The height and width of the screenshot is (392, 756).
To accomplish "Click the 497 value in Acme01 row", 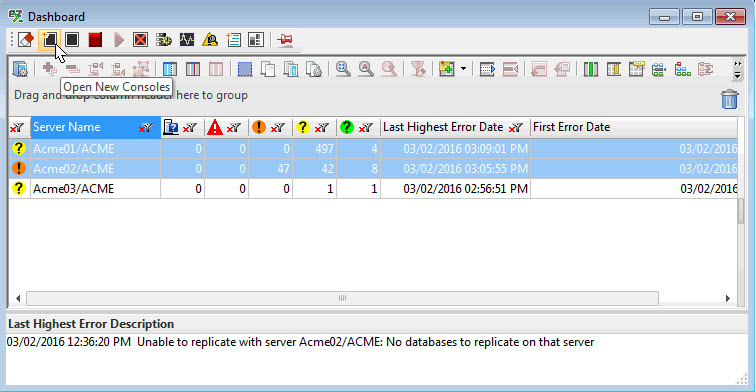I will point(324,149).
